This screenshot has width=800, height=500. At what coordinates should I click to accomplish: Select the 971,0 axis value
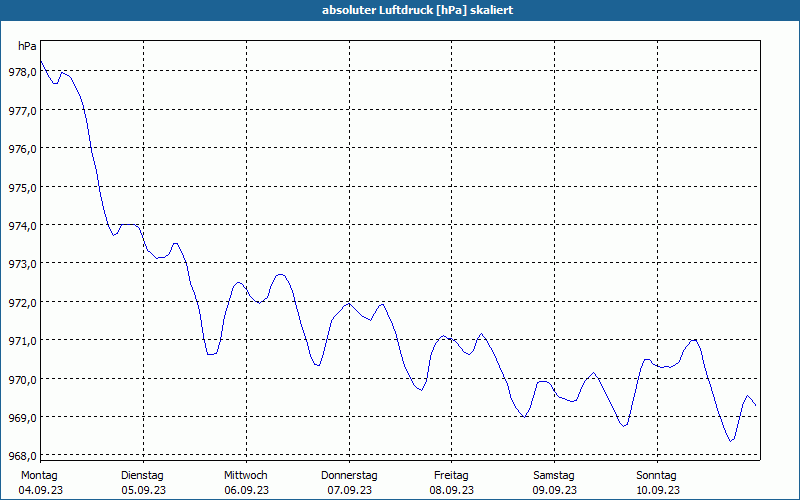[23, 341]
